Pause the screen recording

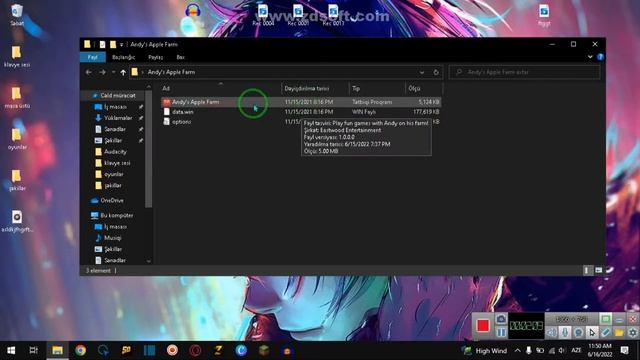pos(501,333)
